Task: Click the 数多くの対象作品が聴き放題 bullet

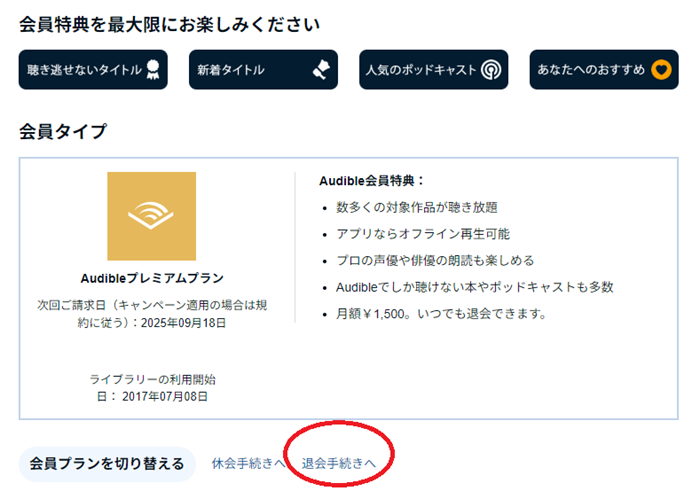Action: (x=417, y=207)
